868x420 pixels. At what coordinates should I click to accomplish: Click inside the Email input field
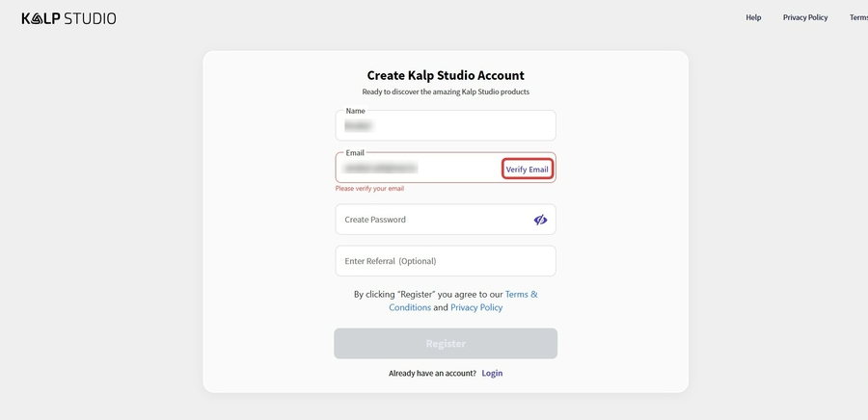click(x=417, y=169)
